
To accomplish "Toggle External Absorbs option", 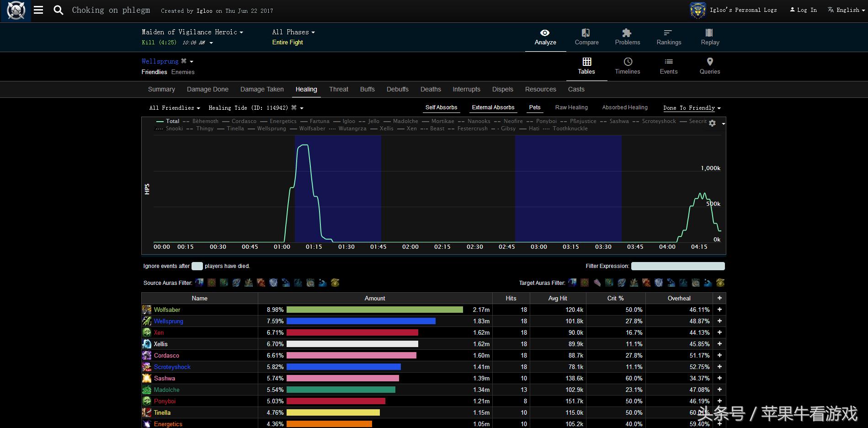I will [x=493, y=107].
